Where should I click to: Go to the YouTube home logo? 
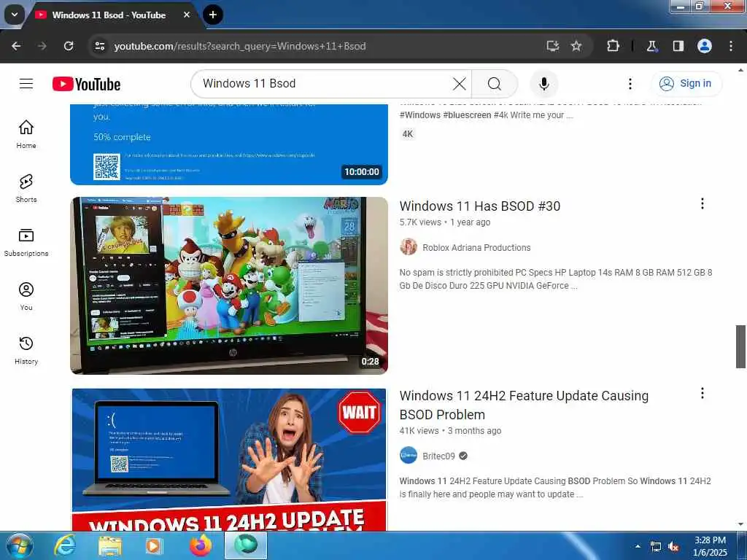click(86, 85)
